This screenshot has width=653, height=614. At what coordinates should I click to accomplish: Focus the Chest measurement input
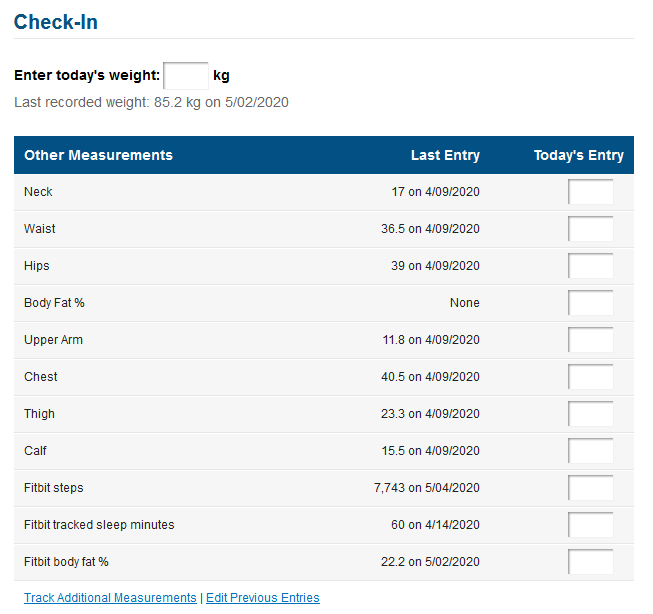[x=591, y=377]
